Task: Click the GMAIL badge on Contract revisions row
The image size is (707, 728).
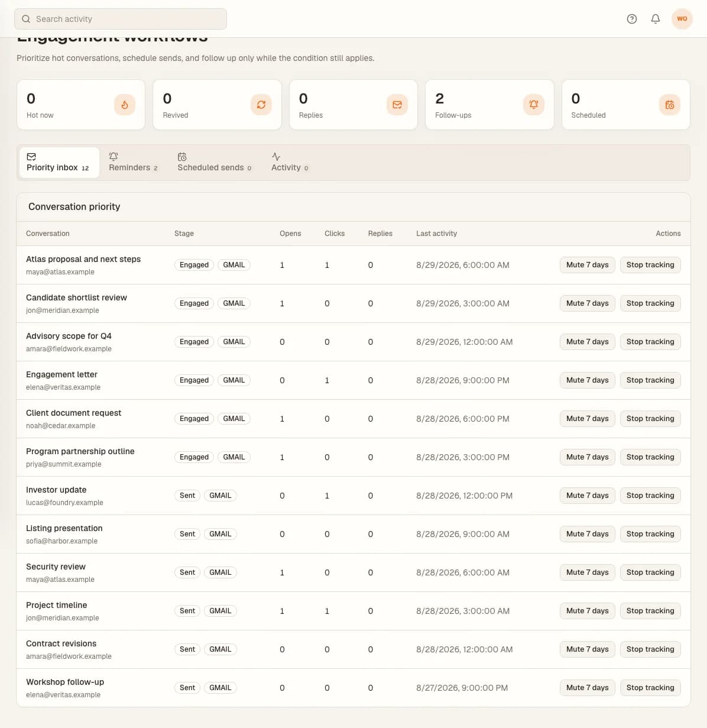Action: click(220, 649)
